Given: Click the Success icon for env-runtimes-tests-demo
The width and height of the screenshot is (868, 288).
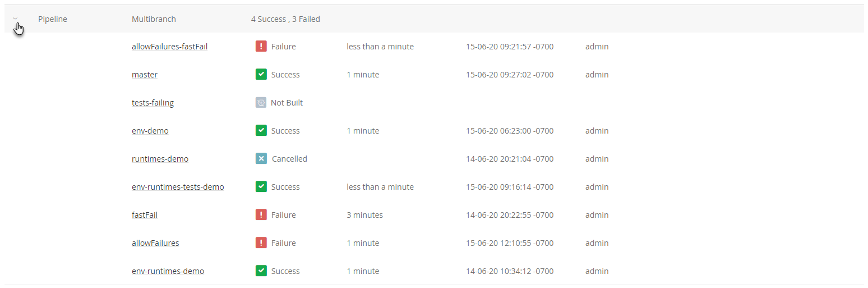Looking at the screenshot, I should tap(261, 187).
